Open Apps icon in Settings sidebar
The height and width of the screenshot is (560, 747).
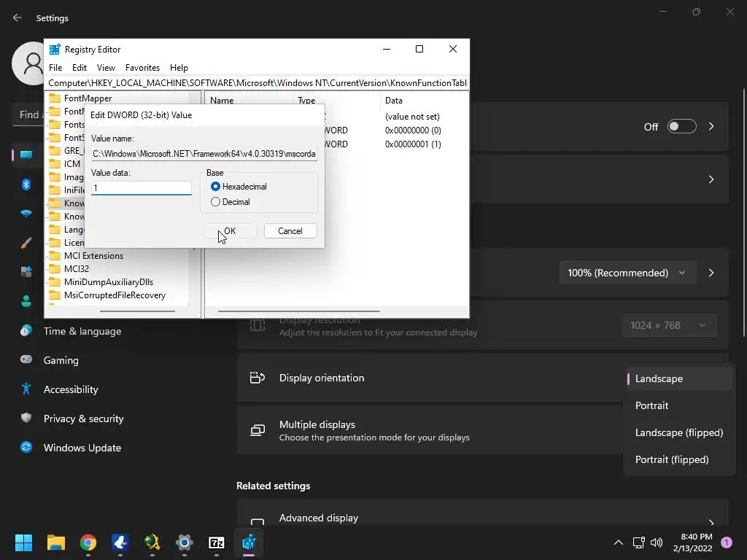pyautogui.click(x=26, y=272)
